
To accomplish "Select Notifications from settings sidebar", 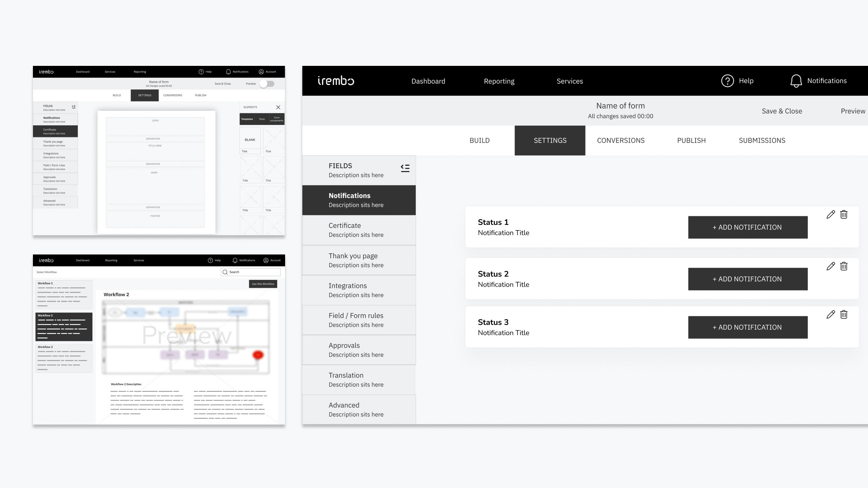I will tap(358, 200).
